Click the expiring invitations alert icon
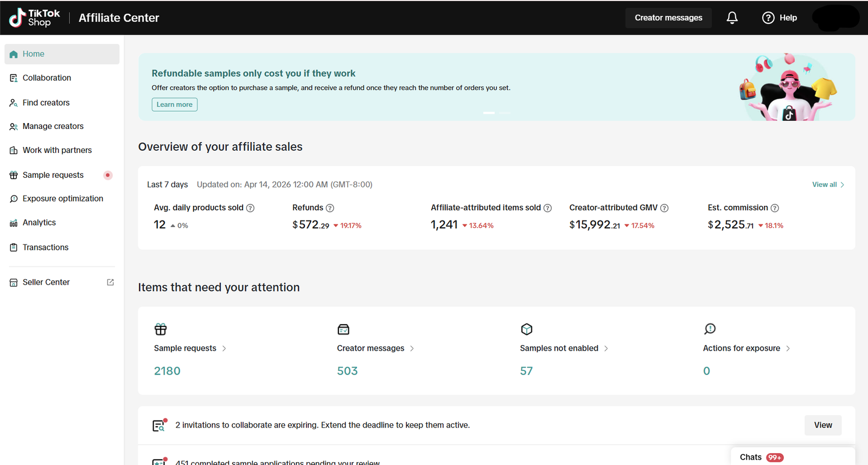Image resolution: width=868 pixels, height=465 pixels. (159, 425)
